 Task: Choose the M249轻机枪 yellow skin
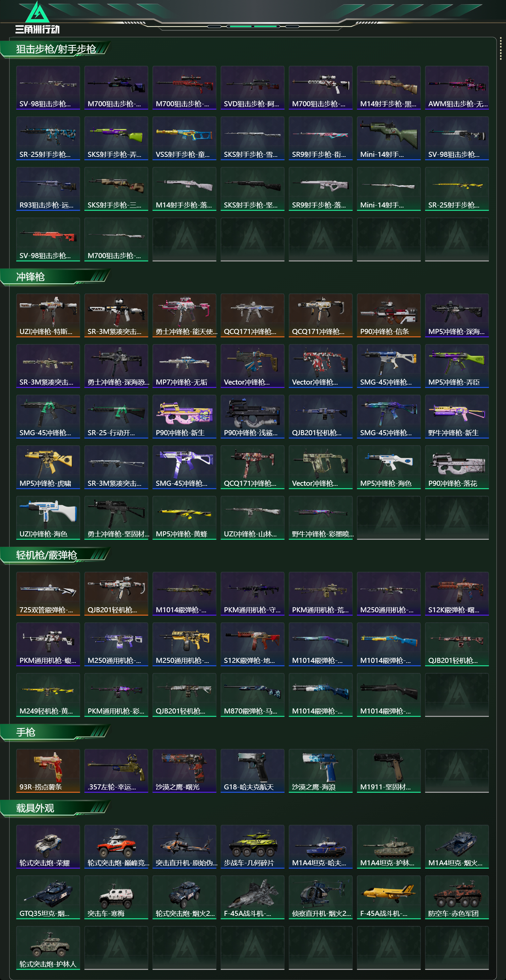click(x=48, y=695)
